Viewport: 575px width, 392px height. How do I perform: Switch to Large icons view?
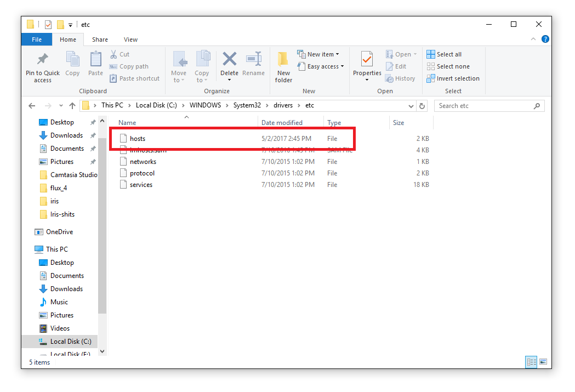point(543,361)
